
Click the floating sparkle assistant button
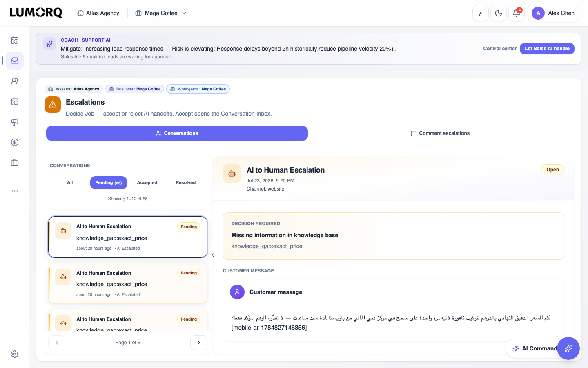[x=568, y=348]
